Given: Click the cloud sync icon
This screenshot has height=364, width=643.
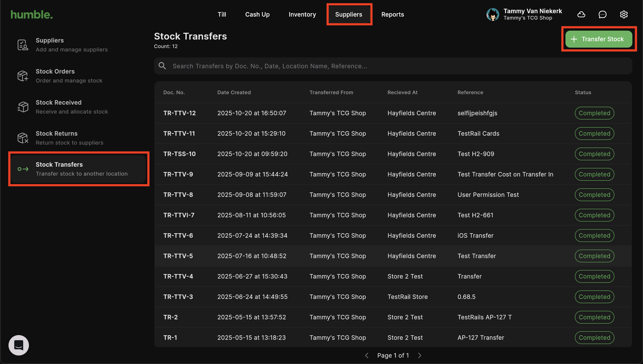Looking at the screenshot, I should [581, 14].
